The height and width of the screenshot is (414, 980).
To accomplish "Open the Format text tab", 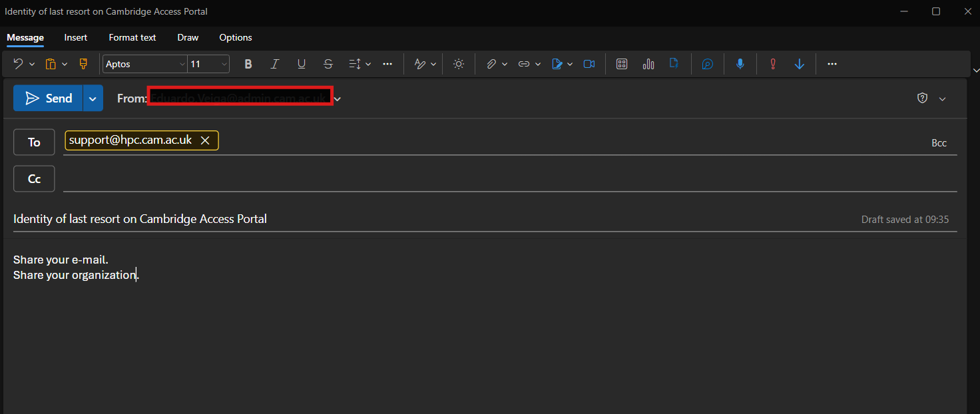I will pos(132,37).
